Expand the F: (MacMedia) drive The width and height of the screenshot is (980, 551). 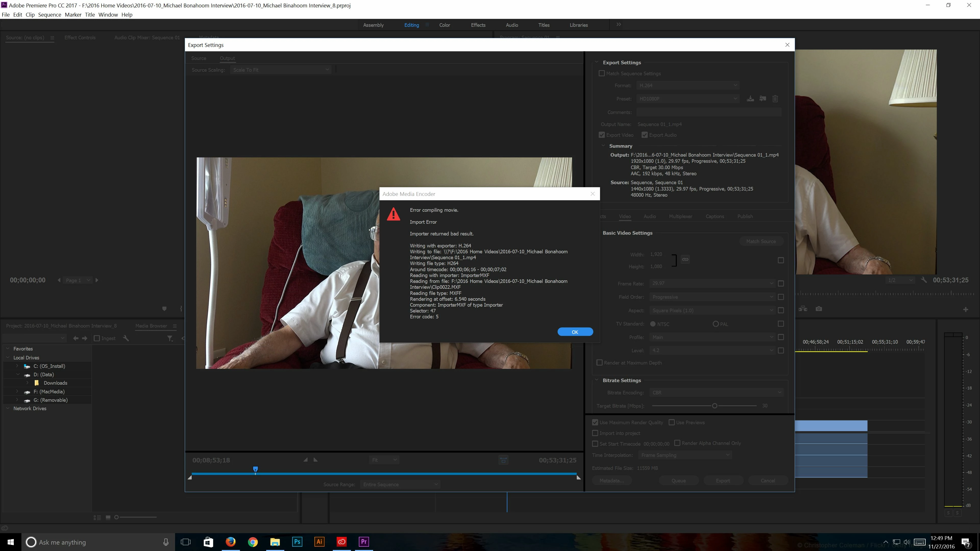tap(17, 391)
